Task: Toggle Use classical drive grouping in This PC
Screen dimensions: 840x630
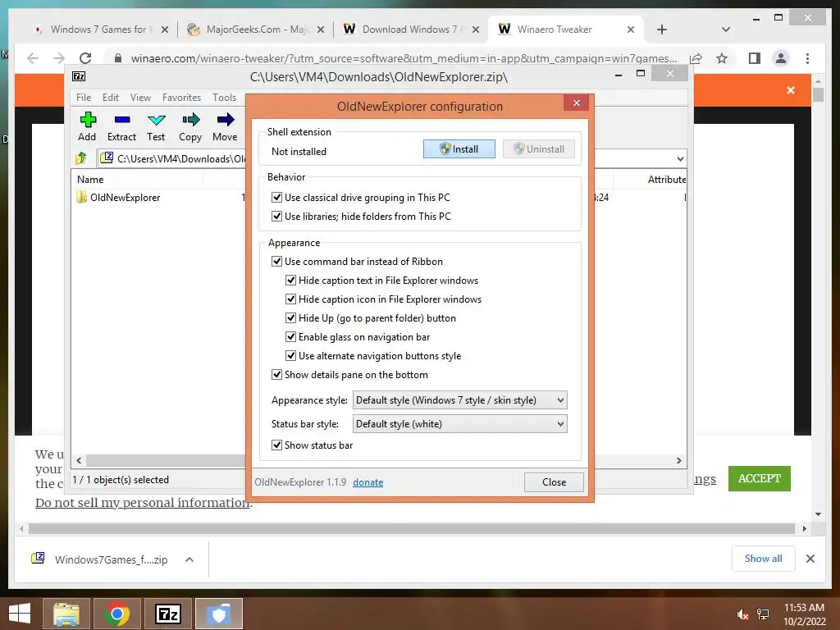Action: (x=276, y=197)
